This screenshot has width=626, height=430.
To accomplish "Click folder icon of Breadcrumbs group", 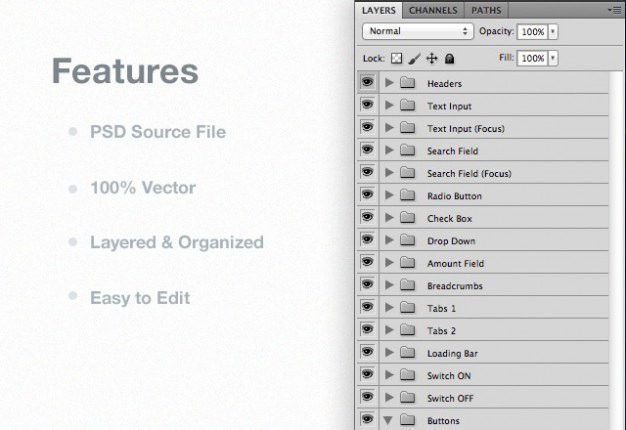I will pos(408,285).
